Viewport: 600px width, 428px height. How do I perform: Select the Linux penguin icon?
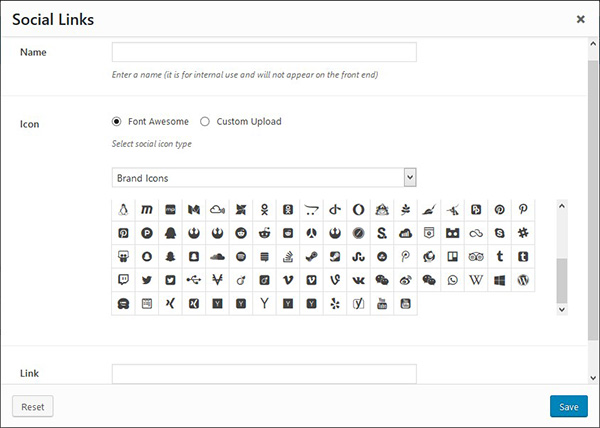(123, 210)
